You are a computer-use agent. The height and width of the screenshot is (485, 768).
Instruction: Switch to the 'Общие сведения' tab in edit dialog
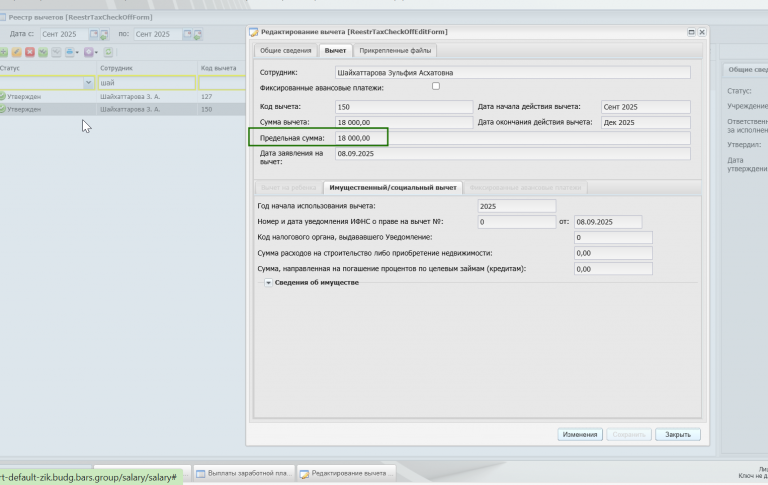tap(286, 50)
